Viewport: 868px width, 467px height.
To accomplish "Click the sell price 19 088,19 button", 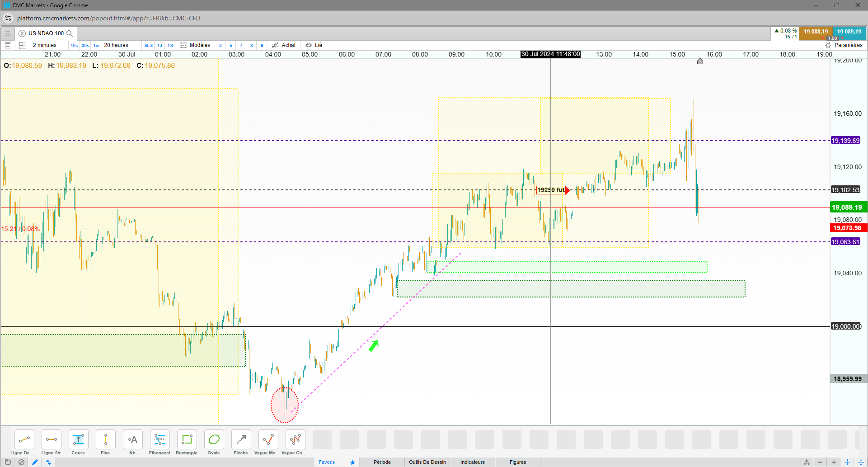I will (x=816, y=33).
